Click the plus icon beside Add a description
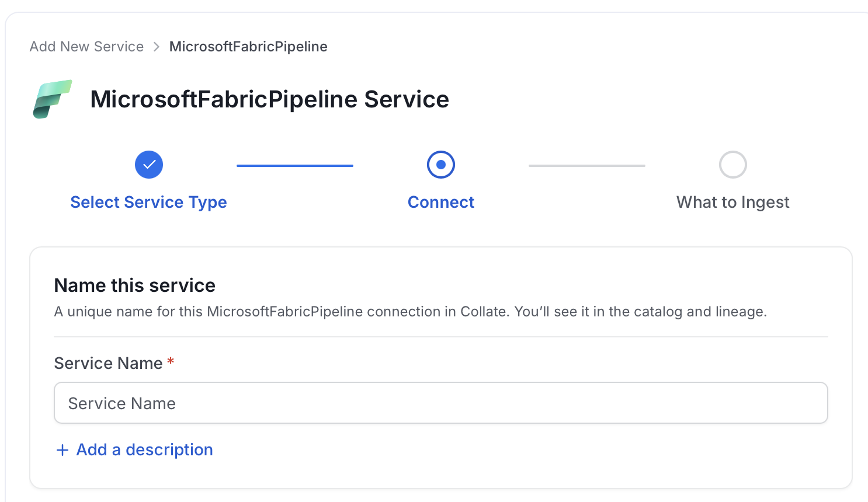 point(63,450)
